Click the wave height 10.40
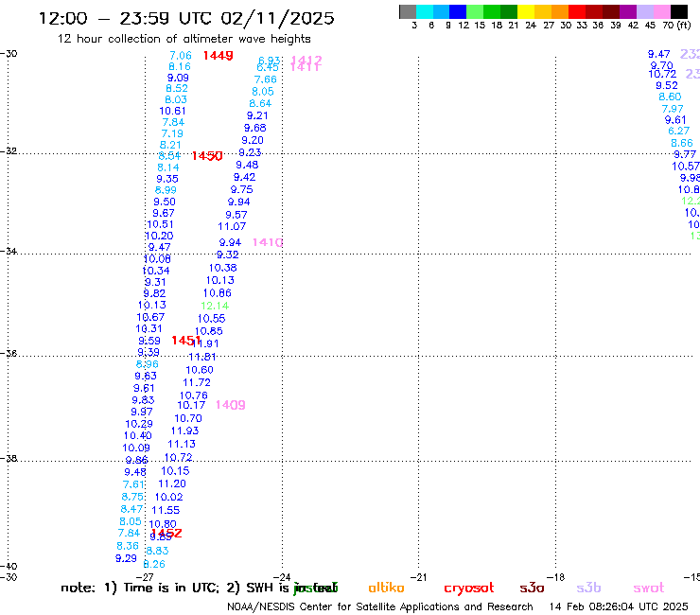The height and width of the screenshot is (615, 700). (x=137, y=435)
